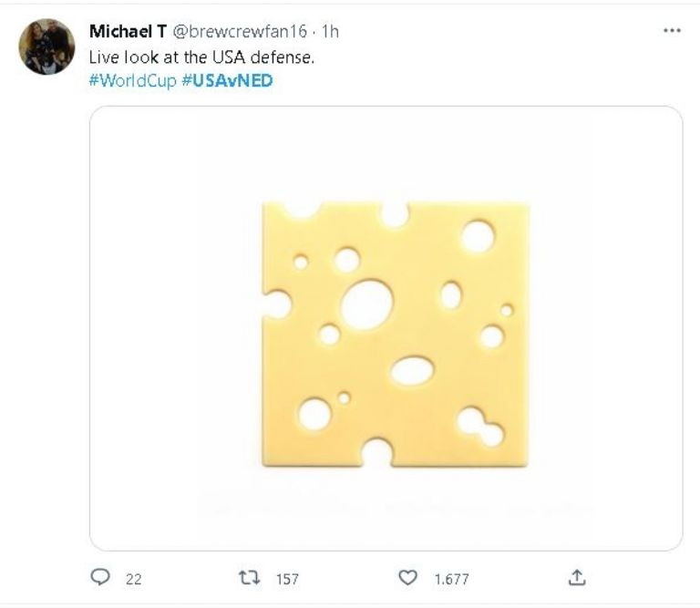The image size is (700, 608).
Task: Click the peanut-shaped double hole in the cheese
Action: point(480,427)
